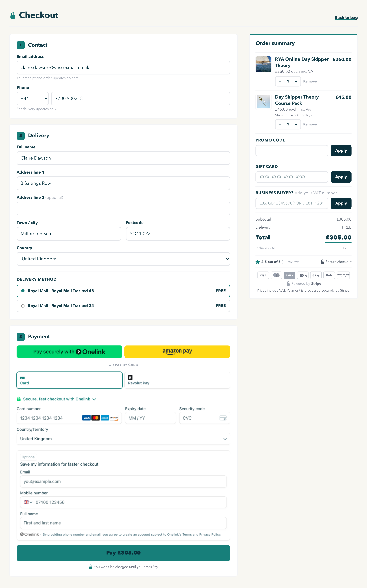Click the G Pay badge
This screenshot has width=367, height=588.
tap(316, 275)
